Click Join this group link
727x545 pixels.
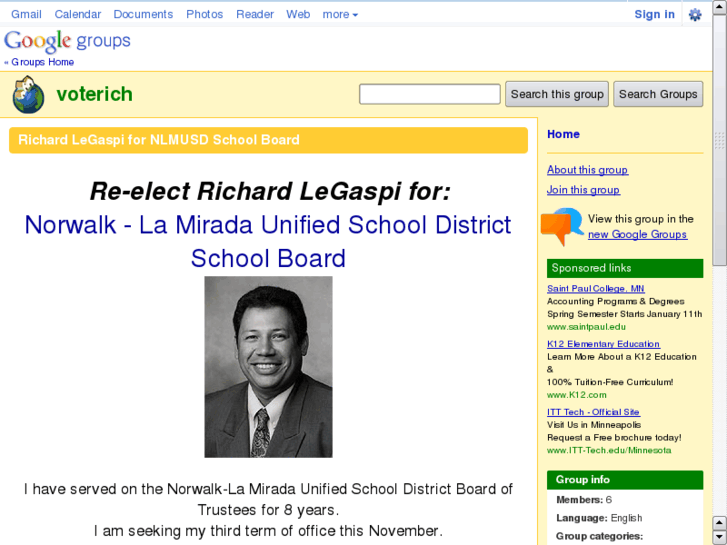(x=583, y=190)
